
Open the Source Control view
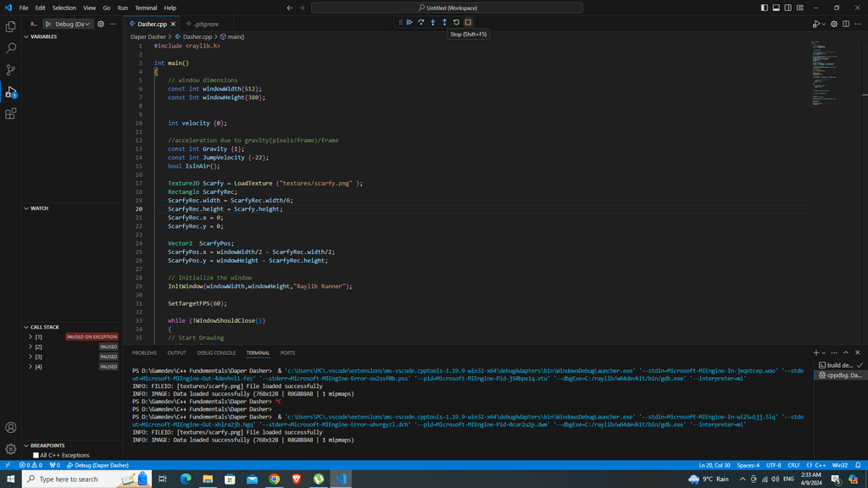click(11, 70)
